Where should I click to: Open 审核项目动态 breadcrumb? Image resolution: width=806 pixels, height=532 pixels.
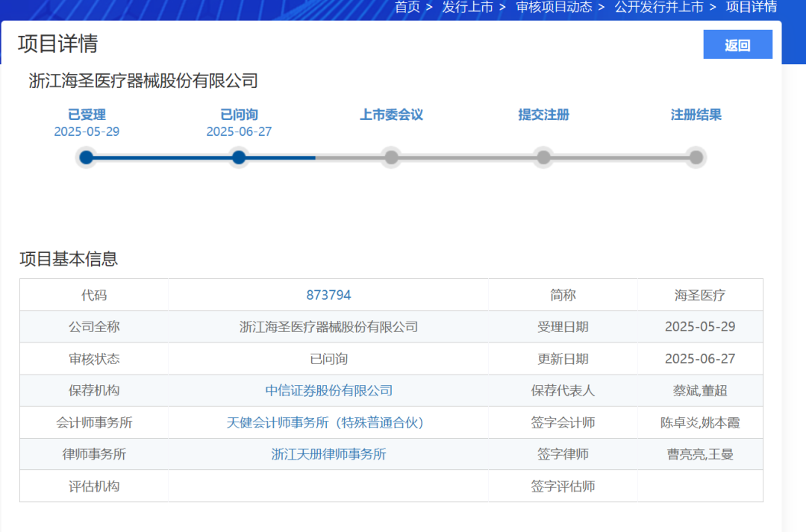[554, 7]
